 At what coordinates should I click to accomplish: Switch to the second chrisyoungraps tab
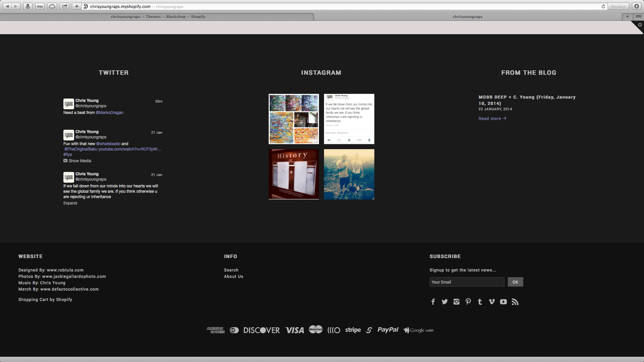[467, 17]
